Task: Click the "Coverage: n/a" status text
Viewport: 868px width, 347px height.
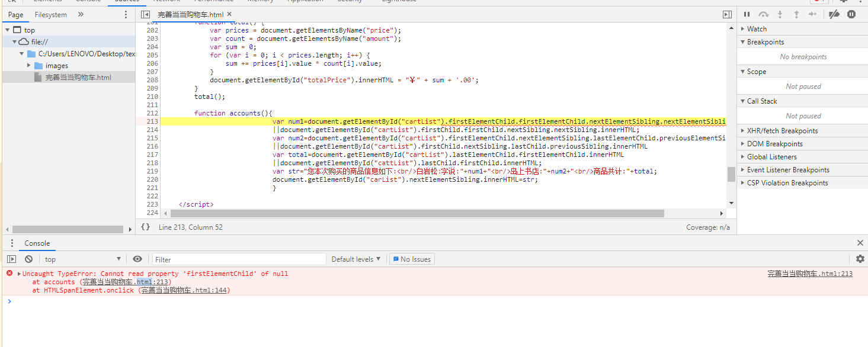Action: (708, 227)
